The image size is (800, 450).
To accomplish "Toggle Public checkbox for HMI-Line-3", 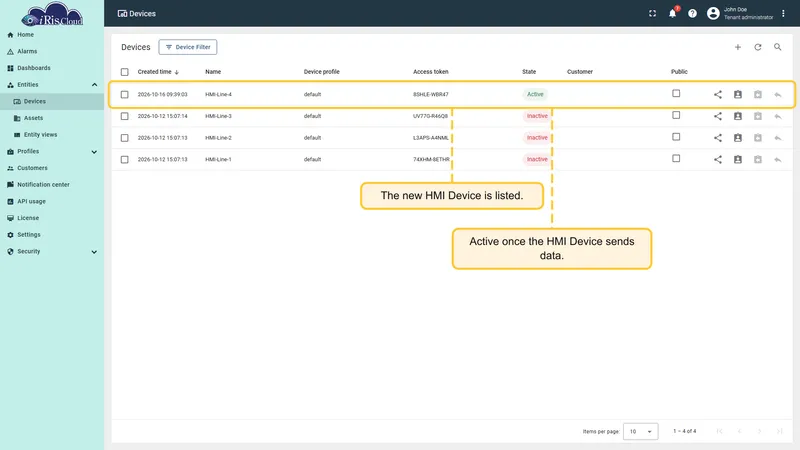I will tap(676, 115).
